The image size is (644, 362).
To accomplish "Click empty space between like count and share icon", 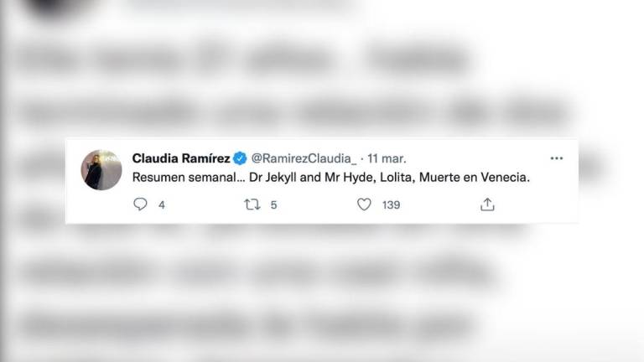I will [439, 204].
